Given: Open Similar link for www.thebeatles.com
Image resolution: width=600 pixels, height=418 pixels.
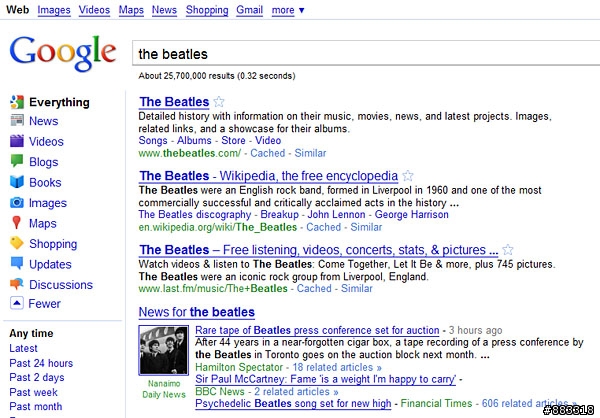Looking at the screenshot, I should click(310, 153).
